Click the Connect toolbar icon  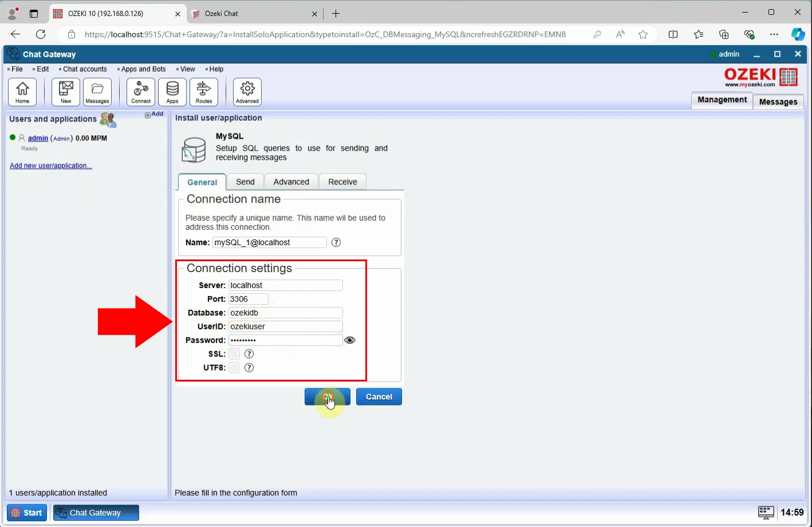pyautogui.click(x=141, y=92)
